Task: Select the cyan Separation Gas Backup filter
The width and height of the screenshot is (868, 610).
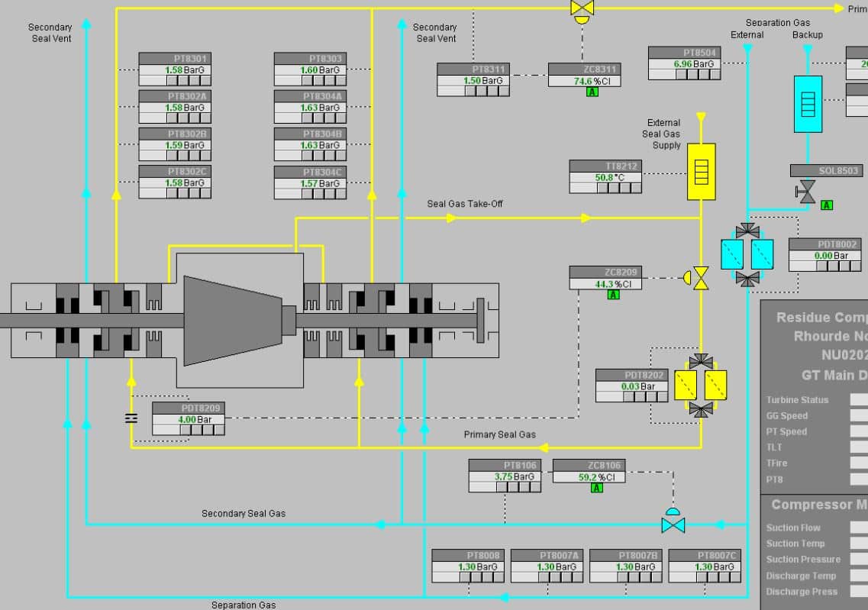Action: point(807,103)
